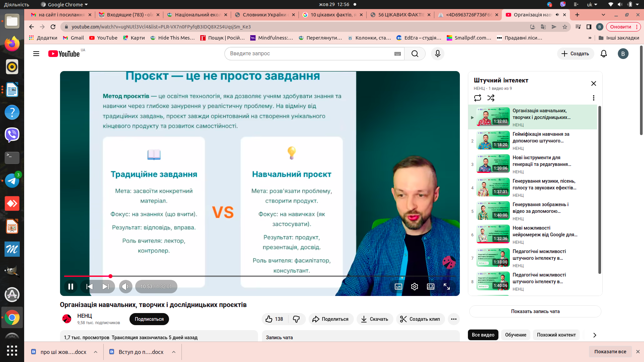
Task: Dislike the video with thumbs down
Action: tap(296, 319)
